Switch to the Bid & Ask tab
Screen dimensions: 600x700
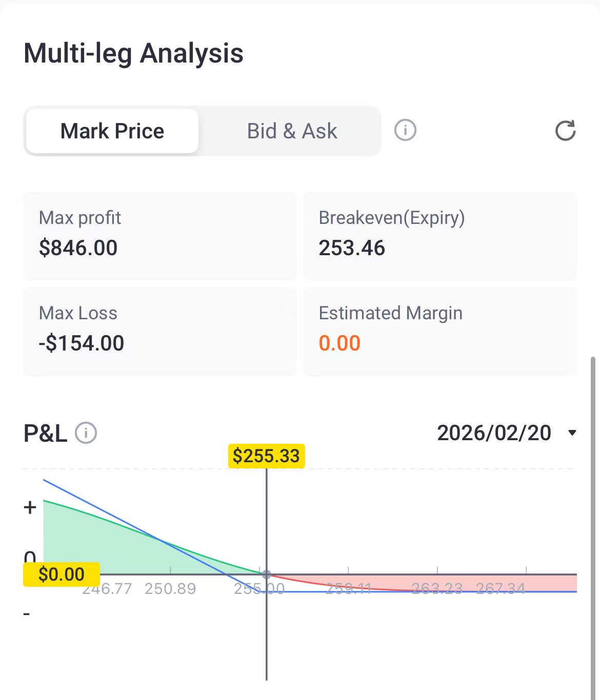(292, 131)
